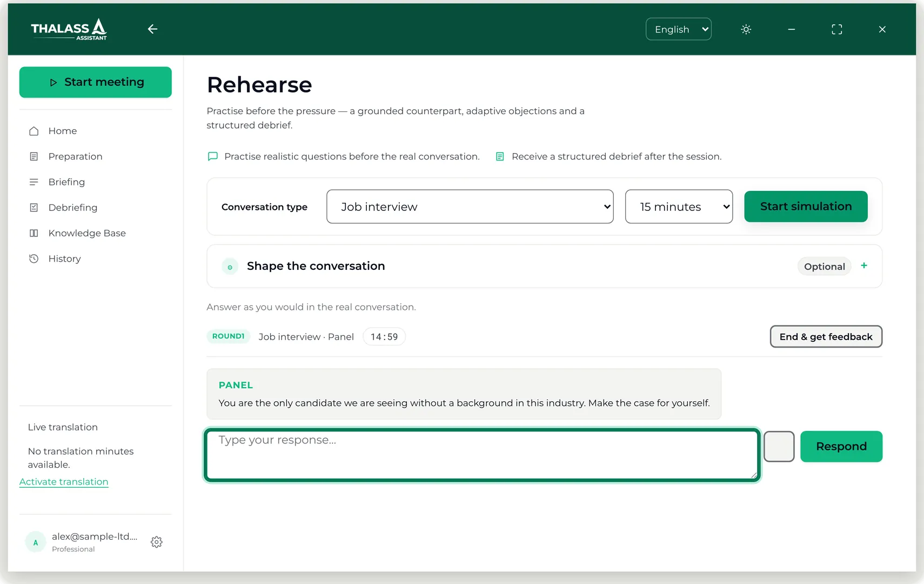The height and width of the screenshot is (584, 924).
Task: Click the Shape the conversation heading
Action: [x=316, y=266]
